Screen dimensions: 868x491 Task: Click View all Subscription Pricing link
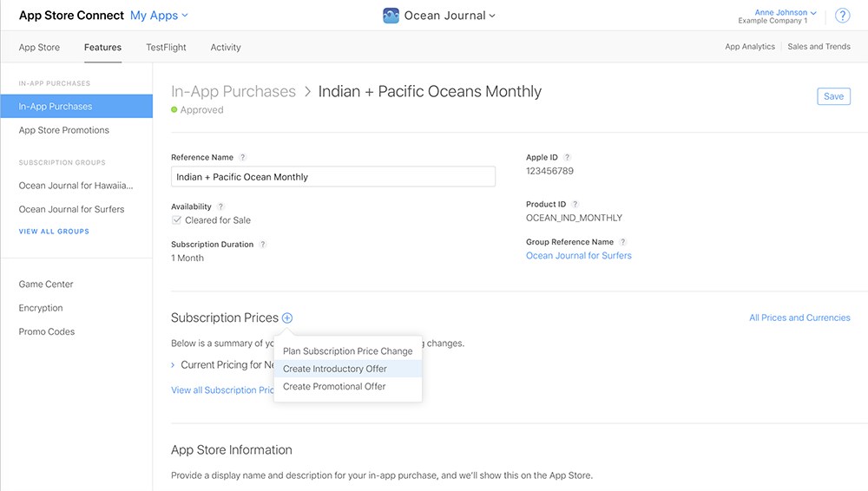click(x=222, y=390)
